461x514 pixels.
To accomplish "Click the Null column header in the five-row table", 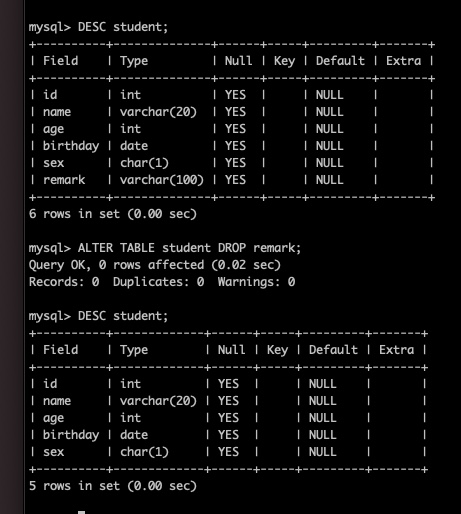I will coord(231,350).
